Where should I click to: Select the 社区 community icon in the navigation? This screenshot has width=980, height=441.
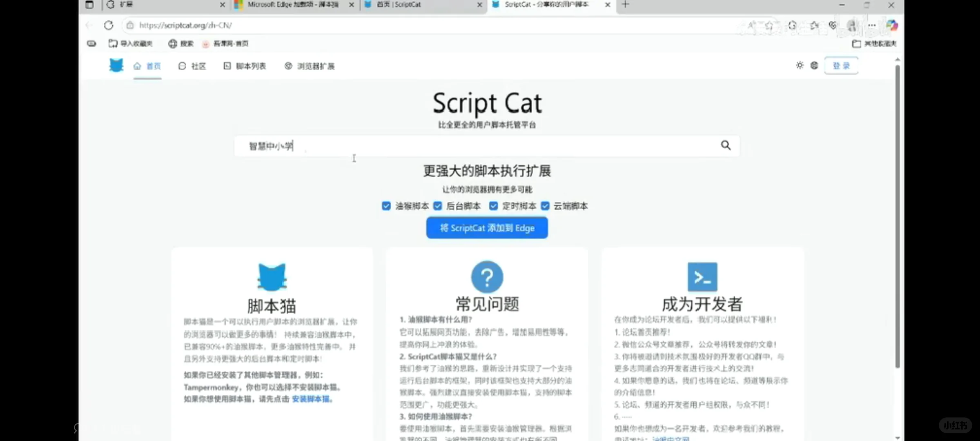(182, 66)
